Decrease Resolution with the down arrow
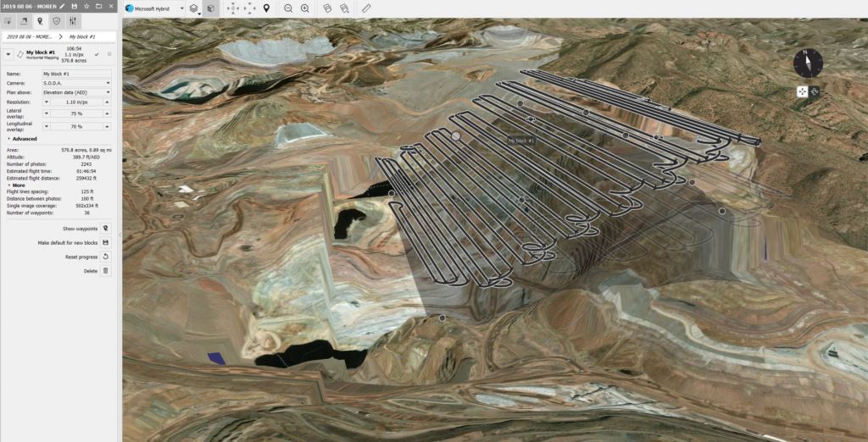The height and width of the screenshot is (442, 868). (46, 102)
